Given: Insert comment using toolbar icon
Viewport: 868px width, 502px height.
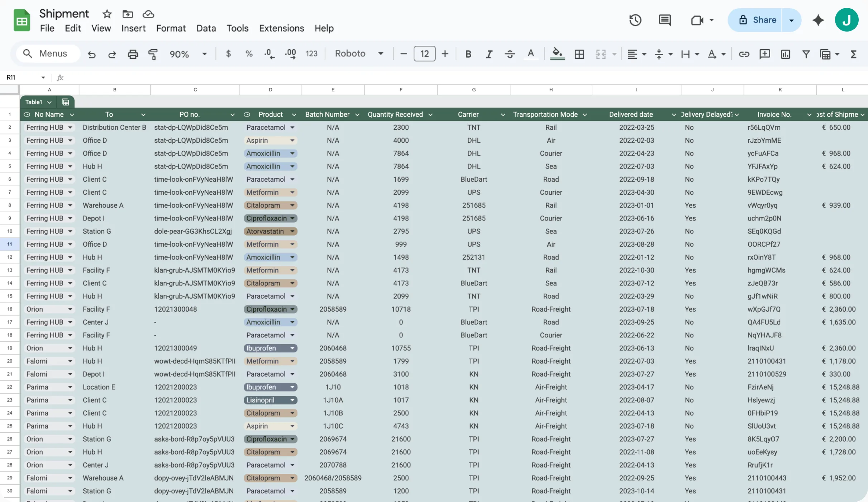Looking at the screenshot, I should (765, 54).
